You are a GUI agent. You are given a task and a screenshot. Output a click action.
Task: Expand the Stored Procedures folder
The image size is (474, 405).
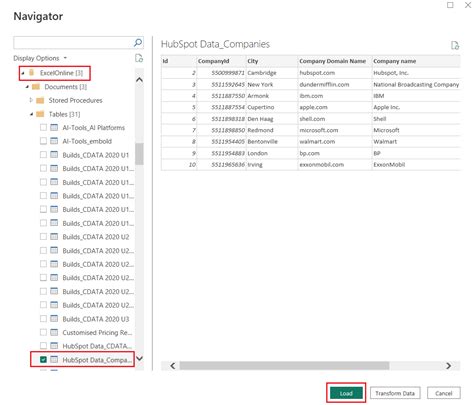tap(31, 100)
